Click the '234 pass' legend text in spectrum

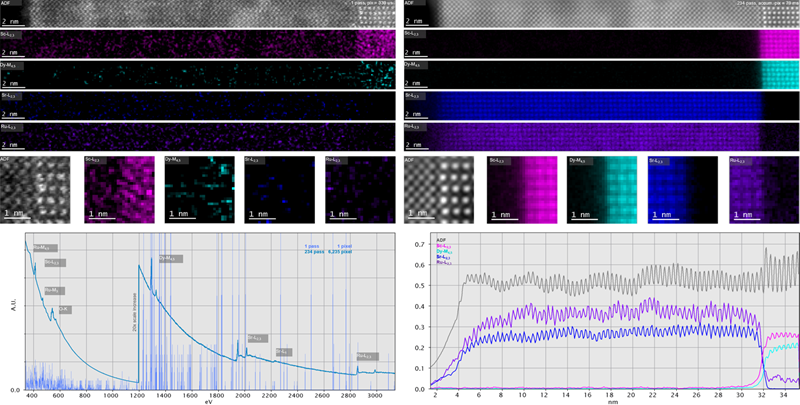(x=314, y=251)
